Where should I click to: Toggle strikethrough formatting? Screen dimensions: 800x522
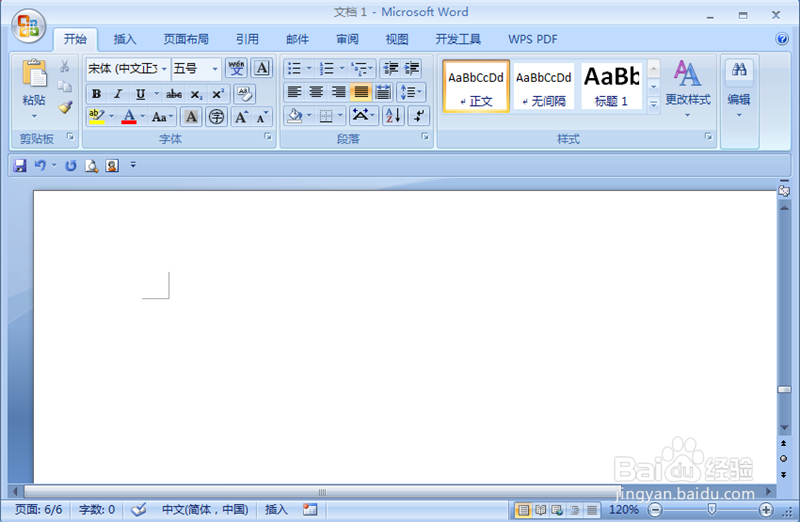174,94
